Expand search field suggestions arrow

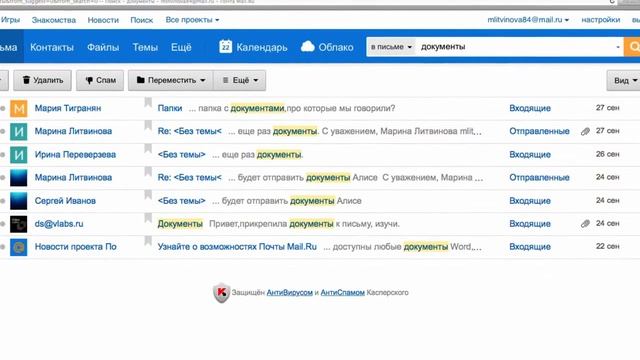[x=618, y=47]
